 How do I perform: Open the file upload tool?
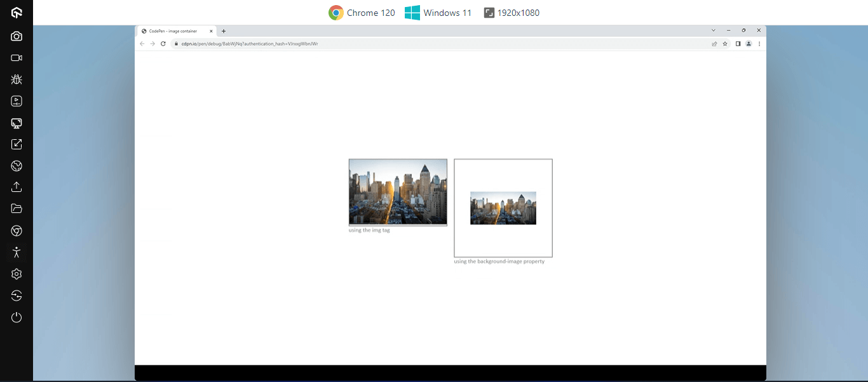tap(16, 187)
